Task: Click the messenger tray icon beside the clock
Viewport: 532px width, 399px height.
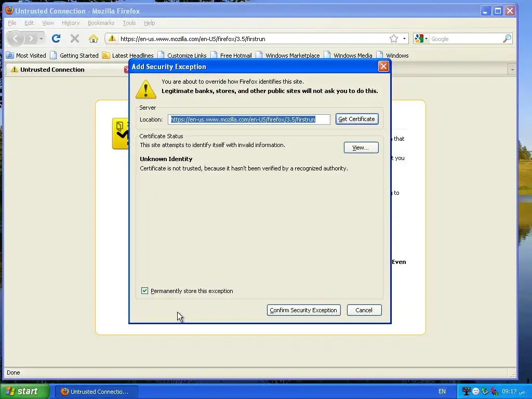Action: pyautogui.click(x=495, y=391)
